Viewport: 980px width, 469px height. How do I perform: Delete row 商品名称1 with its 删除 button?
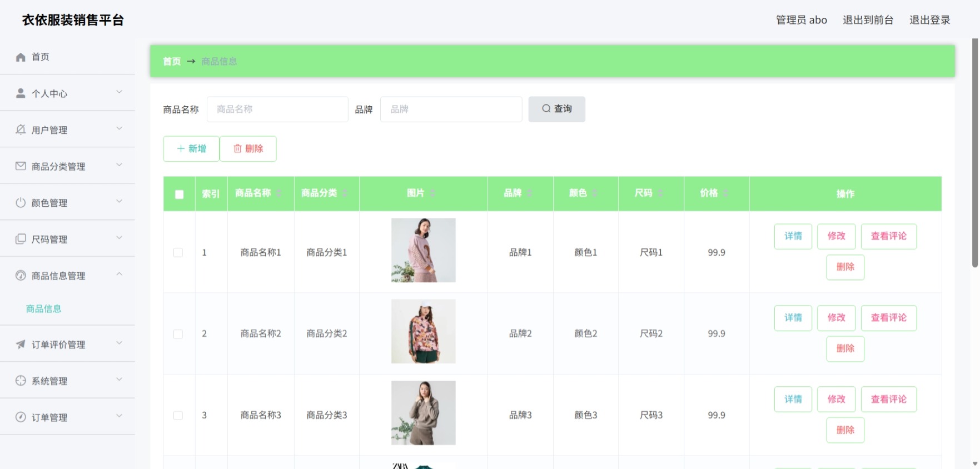click(x=845, y=267)
